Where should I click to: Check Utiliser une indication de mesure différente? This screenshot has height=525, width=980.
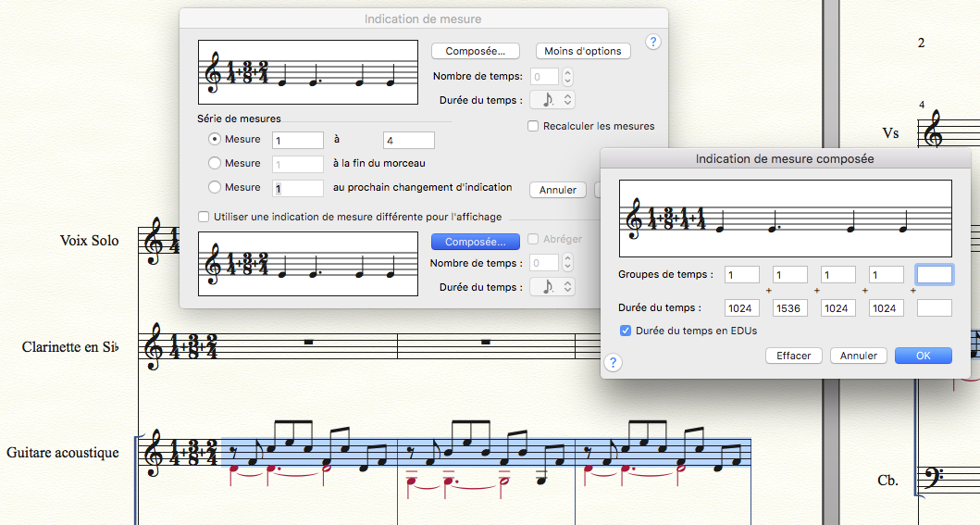(x=204, y=217)
